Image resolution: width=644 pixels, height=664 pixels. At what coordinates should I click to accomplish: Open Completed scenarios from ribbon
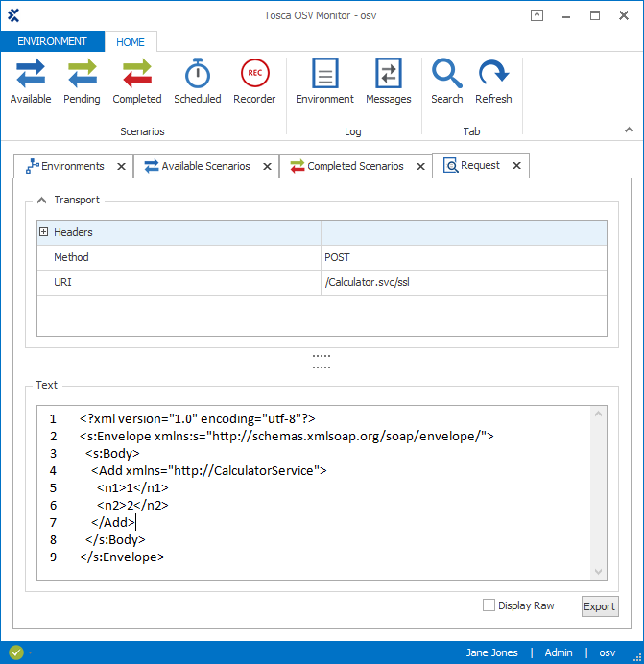pos(137,81)
